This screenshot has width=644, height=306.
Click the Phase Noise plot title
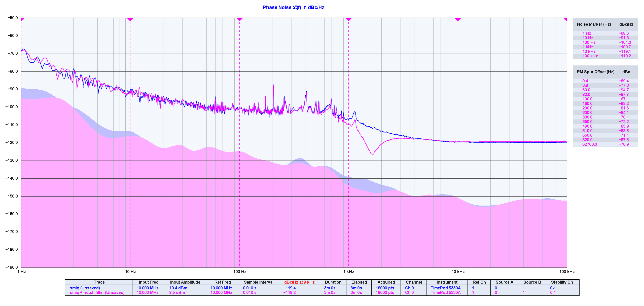293,7
